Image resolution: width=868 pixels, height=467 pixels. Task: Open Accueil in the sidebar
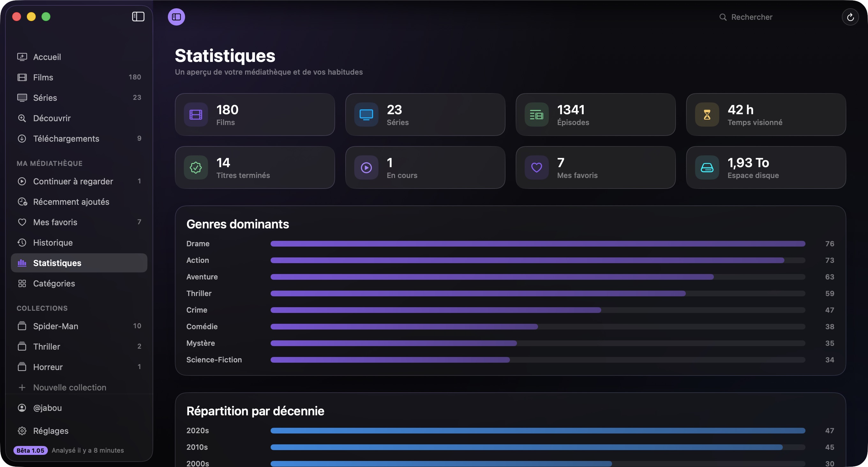click(79, 57)
